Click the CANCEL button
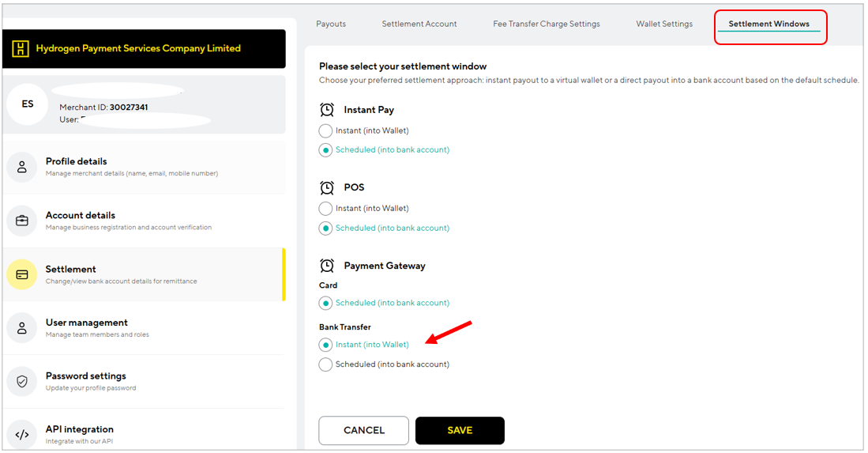This screenshot has height=453, width=868. coord(363,430)
